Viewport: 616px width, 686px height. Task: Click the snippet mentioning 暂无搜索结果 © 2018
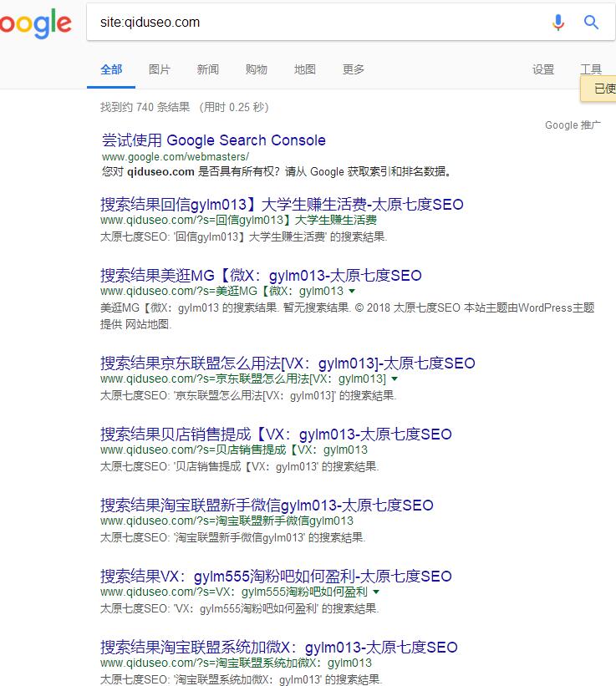pyautogui.click(x=348, y=316)
